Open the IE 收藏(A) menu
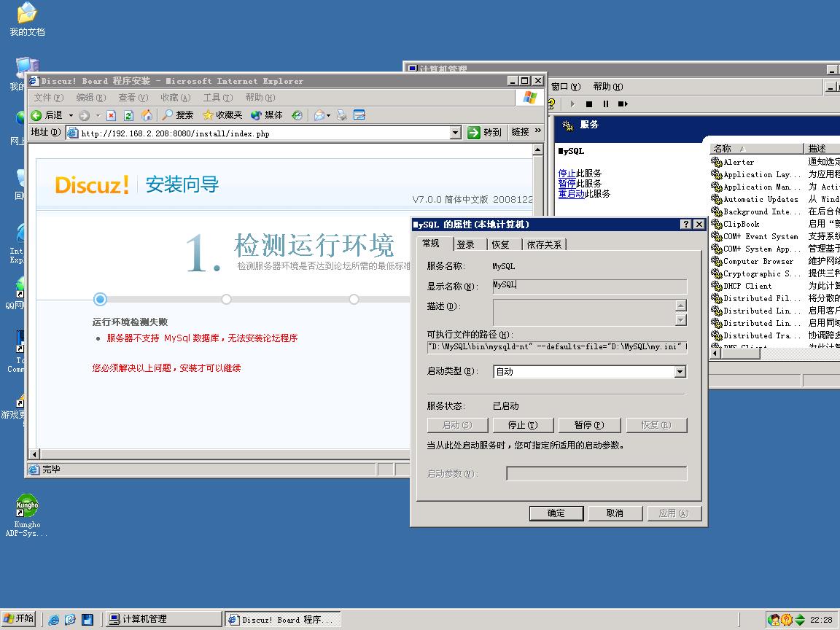 coord(176,98)
